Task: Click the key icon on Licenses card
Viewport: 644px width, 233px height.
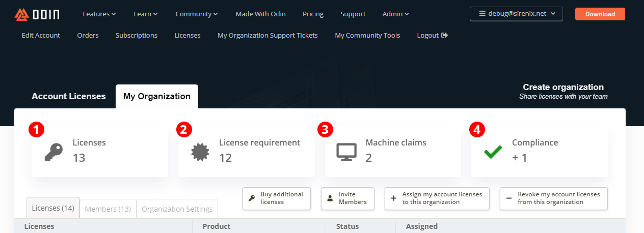Action: pyautogui.click(x=53, y=152)
